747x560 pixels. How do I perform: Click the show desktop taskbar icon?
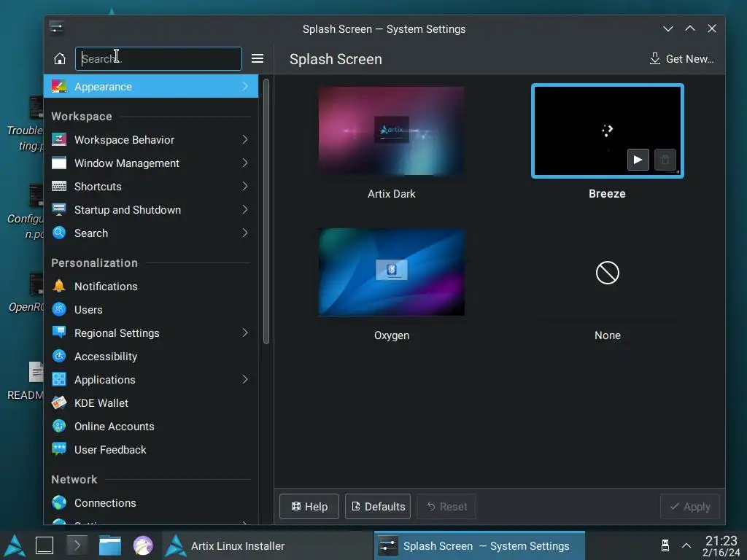click(44, 545)
